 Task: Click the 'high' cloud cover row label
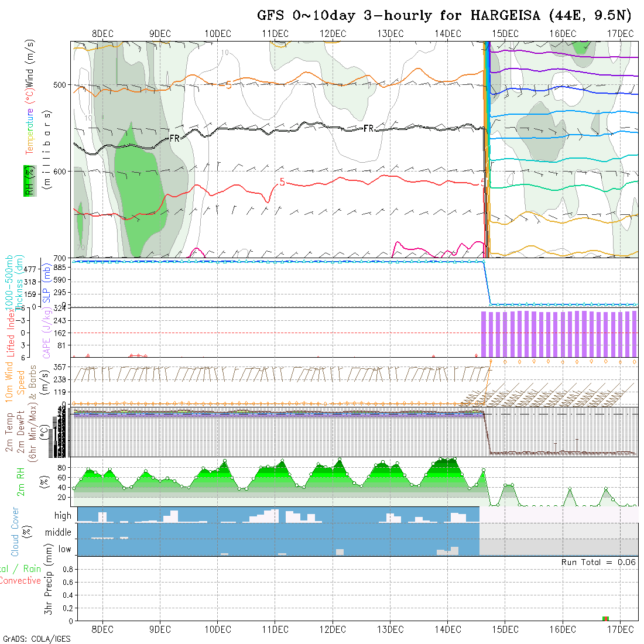pyautogui.click(x=63, y=516)
